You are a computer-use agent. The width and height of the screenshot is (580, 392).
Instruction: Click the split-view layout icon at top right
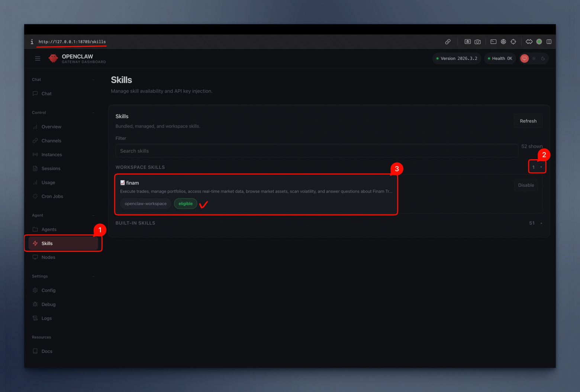tap(549, 42)
